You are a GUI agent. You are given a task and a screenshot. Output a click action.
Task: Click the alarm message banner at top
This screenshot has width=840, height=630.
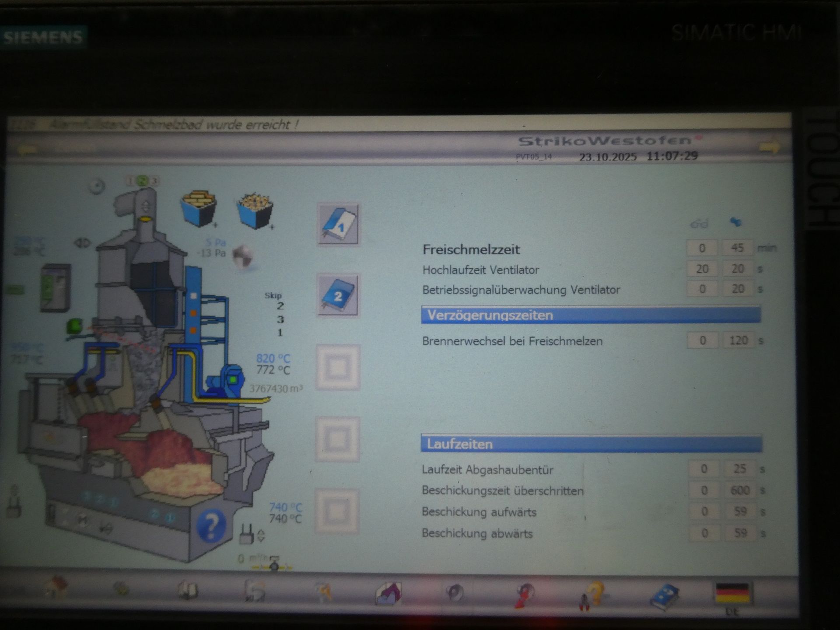(175, 125)
